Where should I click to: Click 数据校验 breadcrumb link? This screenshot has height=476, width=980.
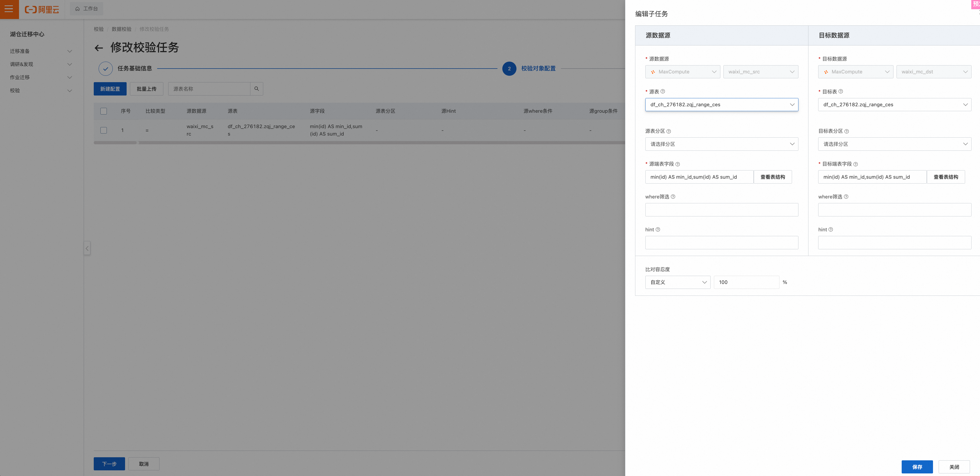click(121, 29)
